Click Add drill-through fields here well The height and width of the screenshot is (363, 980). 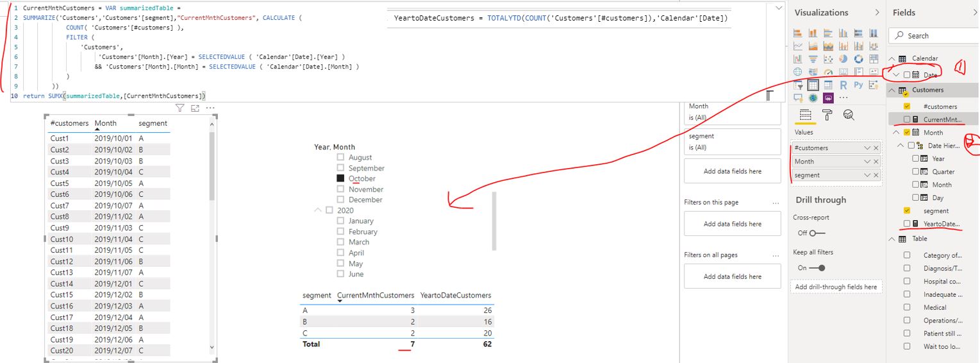(836, 287)
